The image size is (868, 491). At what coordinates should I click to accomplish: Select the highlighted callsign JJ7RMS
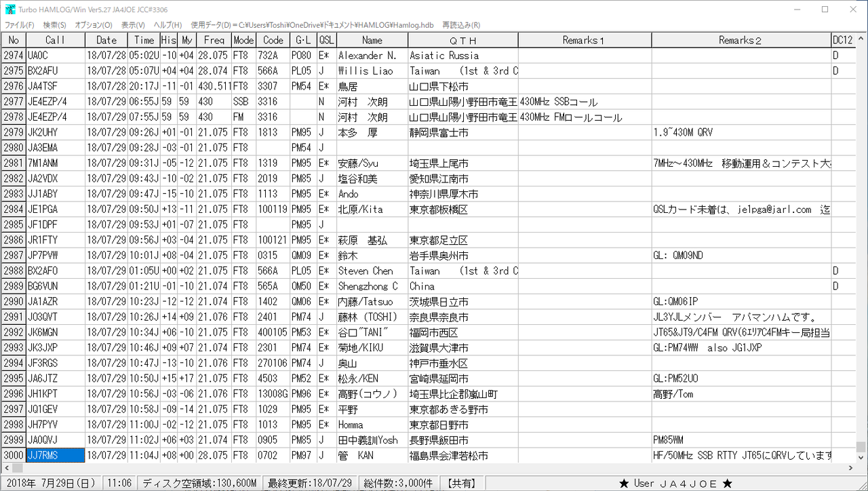click(x=56, y=456)
